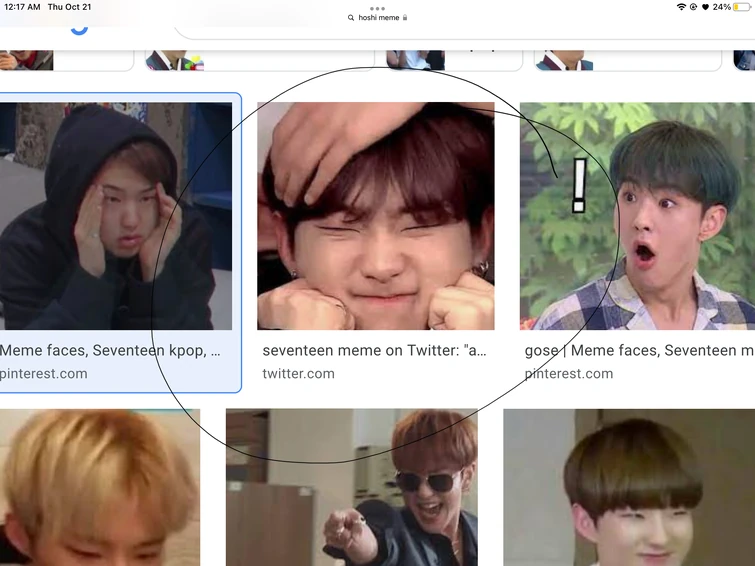Click pinterest.com source under gose result

[x=569, y=374]
